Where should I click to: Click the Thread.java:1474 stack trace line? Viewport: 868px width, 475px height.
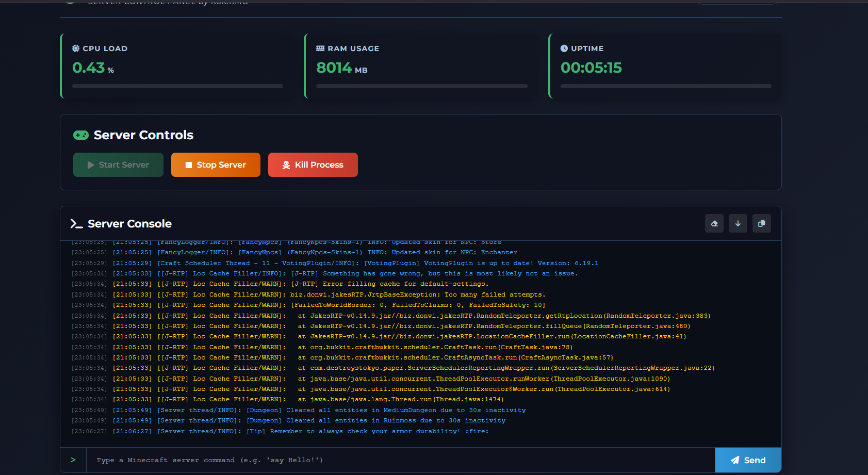click(x=288, y=399)
